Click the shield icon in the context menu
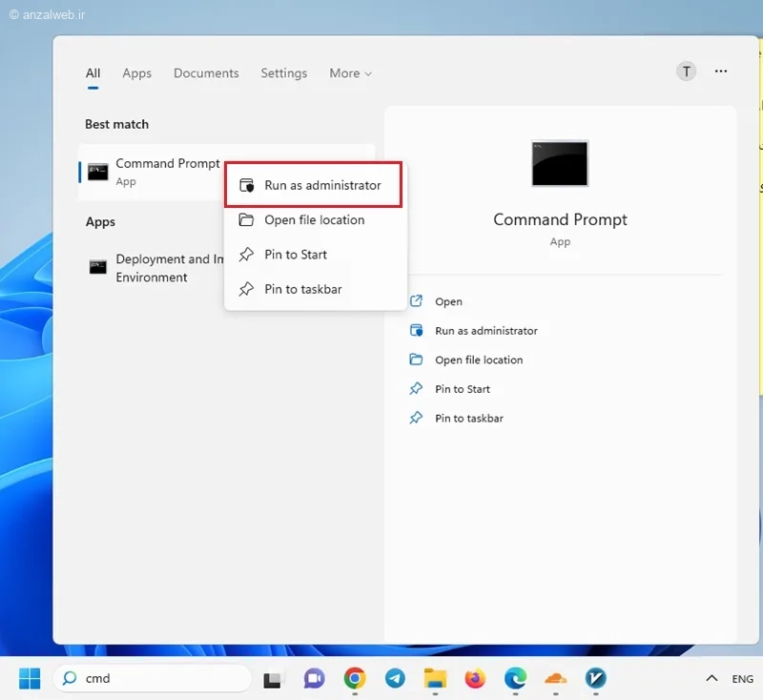Viewport: 763px width, 700px height. [247, 185]
